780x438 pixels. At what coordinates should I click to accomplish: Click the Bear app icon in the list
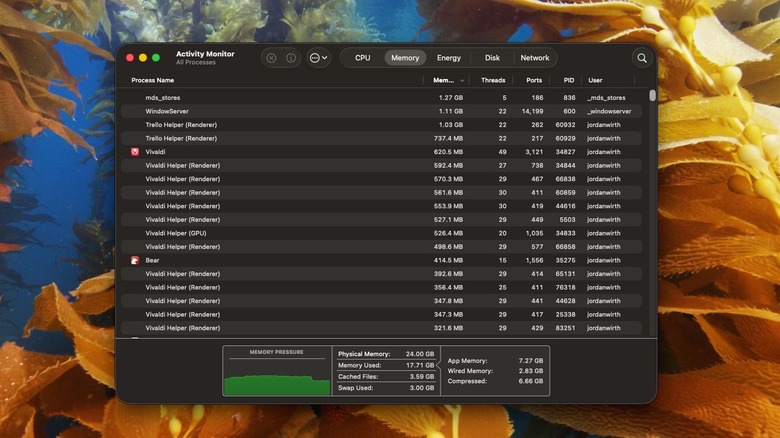[135, 260]
